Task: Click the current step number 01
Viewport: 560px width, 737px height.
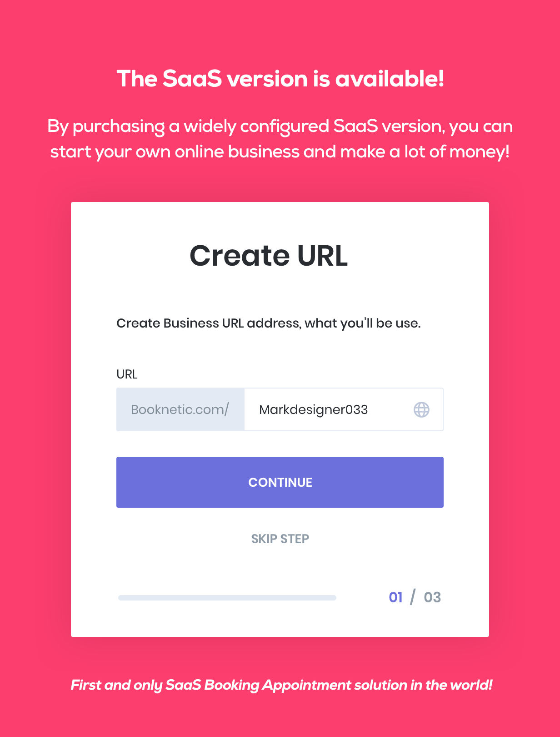Action: coord(395,597)
